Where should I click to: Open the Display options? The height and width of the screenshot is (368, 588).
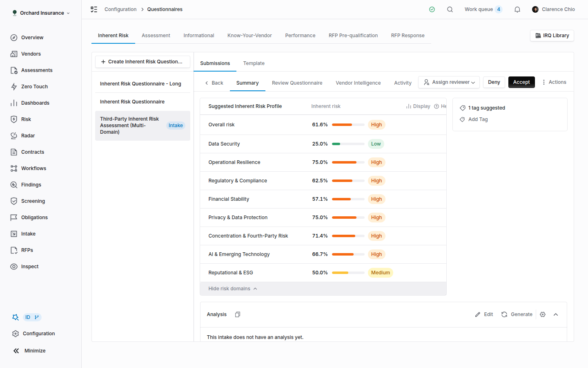[418, 106]
